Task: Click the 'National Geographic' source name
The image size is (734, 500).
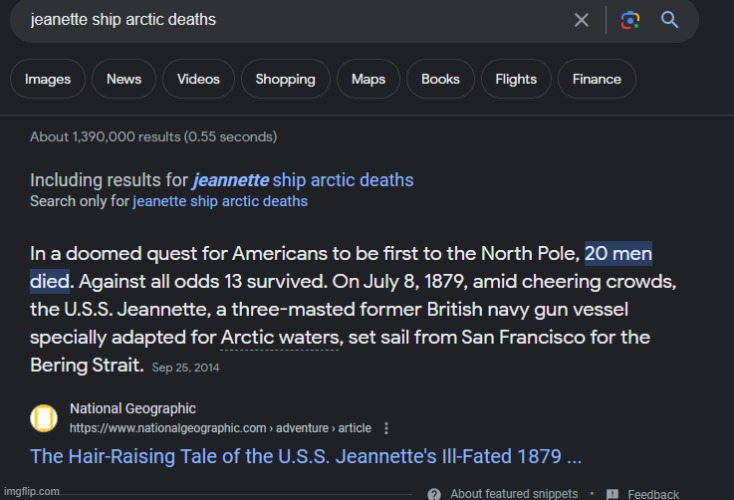Action: coord(133,409)
